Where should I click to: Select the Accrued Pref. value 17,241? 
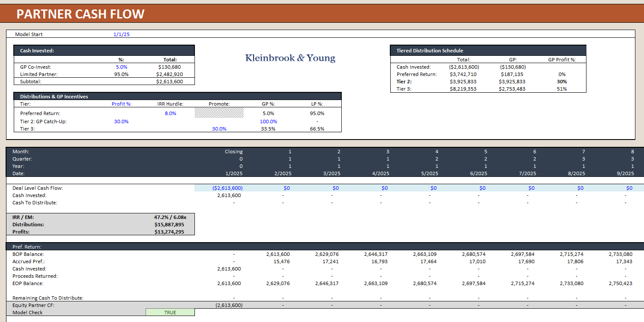point(331,261)
